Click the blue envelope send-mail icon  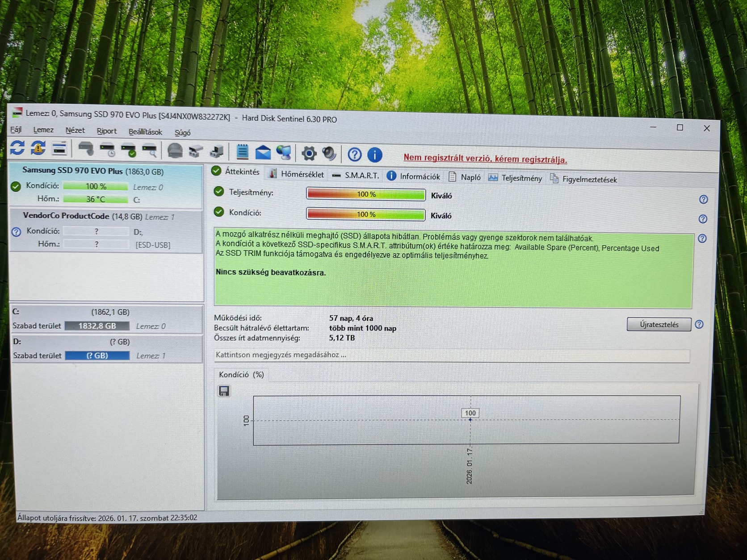tap(263, 153)
